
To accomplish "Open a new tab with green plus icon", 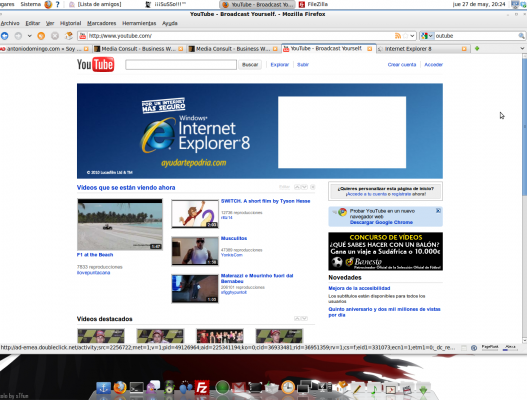I will pos(477,49).
